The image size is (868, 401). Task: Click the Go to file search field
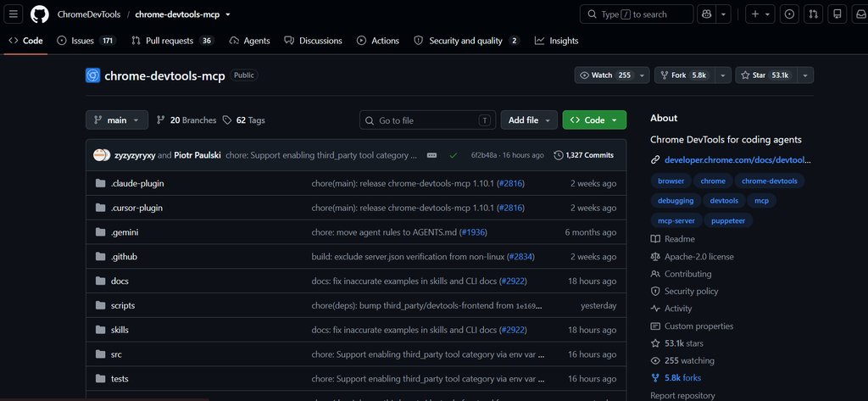[428, 120]
